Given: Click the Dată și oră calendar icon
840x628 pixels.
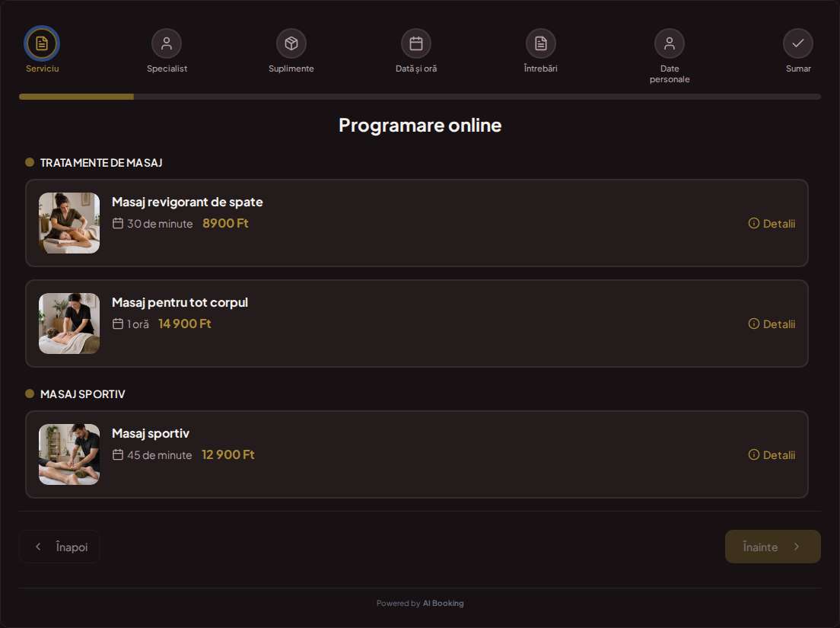Looking at the screenshot, I should click(416, 43).
